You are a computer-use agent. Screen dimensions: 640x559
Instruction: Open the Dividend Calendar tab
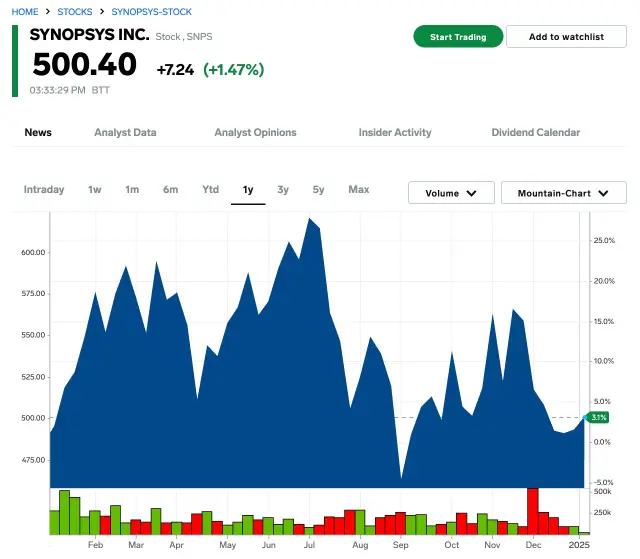[536, 133]
